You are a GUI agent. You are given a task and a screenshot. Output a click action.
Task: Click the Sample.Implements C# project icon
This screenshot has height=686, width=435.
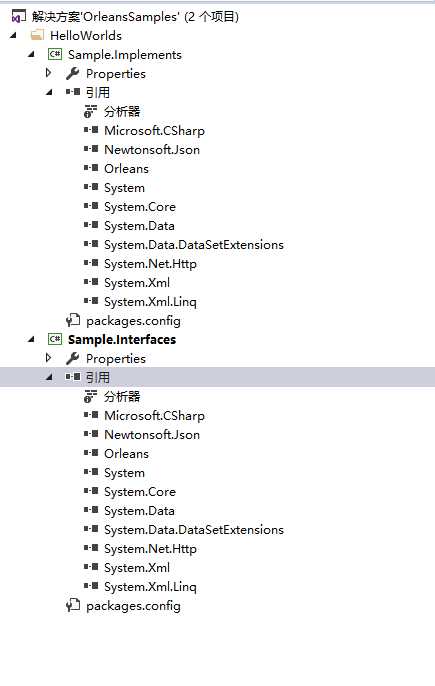[55, 54]
